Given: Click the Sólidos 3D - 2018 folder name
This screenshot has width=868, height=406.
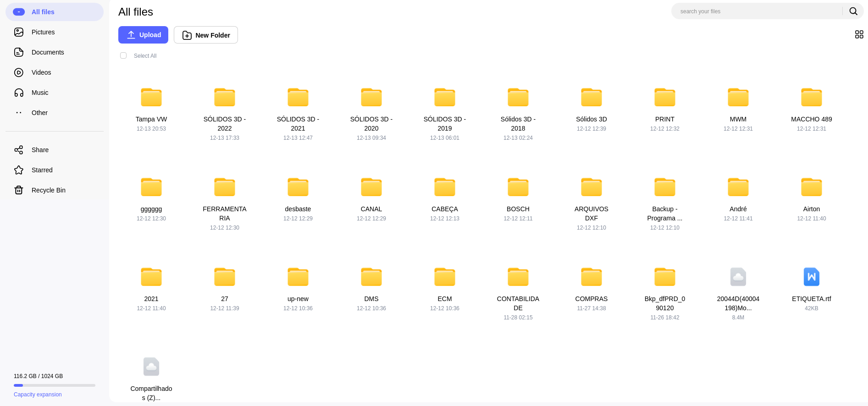Looking at the screenshot, I should pyautogui.click(x=518, y=124).
